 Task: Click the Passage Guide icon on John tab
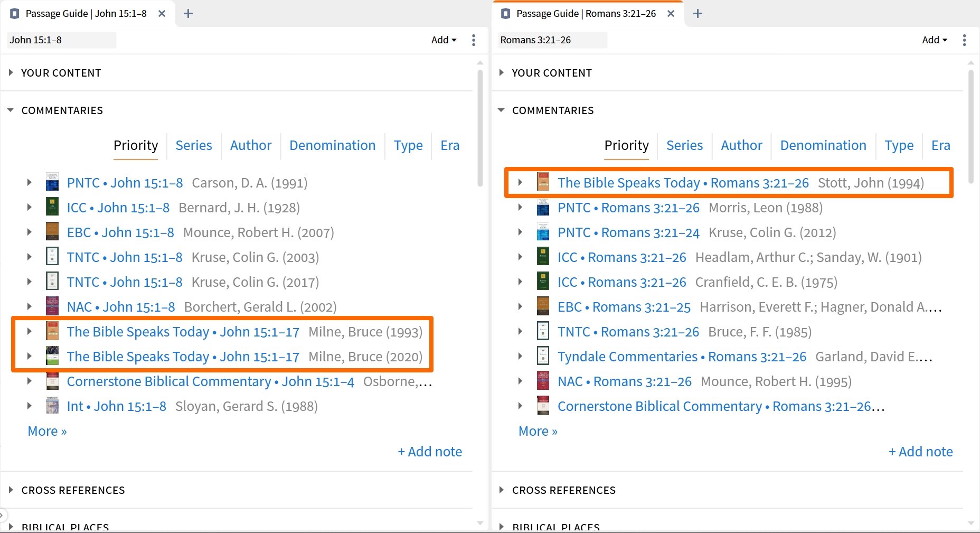point(15,14)
